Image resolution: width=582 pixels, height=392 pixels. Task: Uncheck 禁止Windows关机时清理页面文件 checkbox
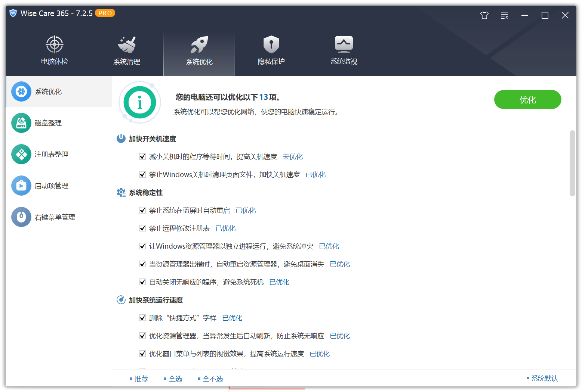[x=142, y=174]
